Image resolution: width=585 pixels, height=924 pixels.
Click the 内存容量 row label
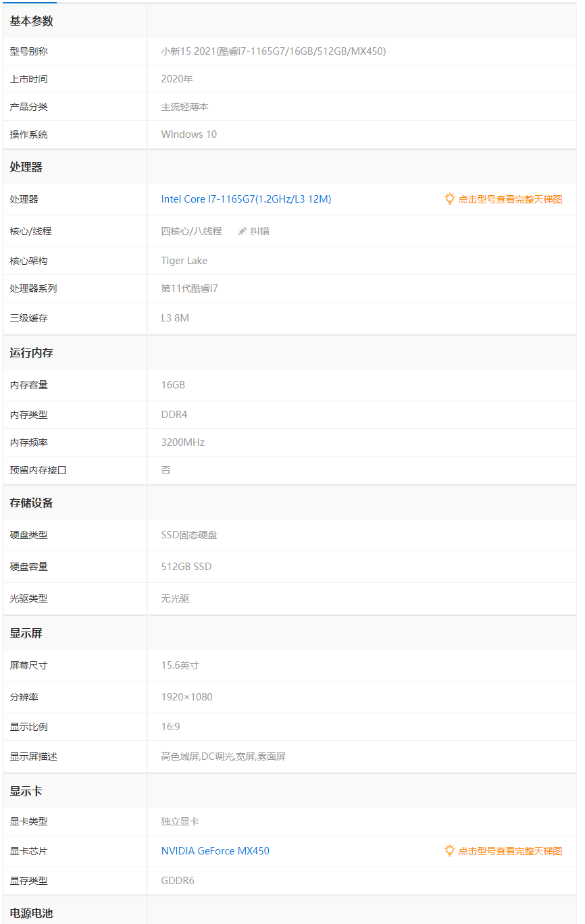coord(28,385)
